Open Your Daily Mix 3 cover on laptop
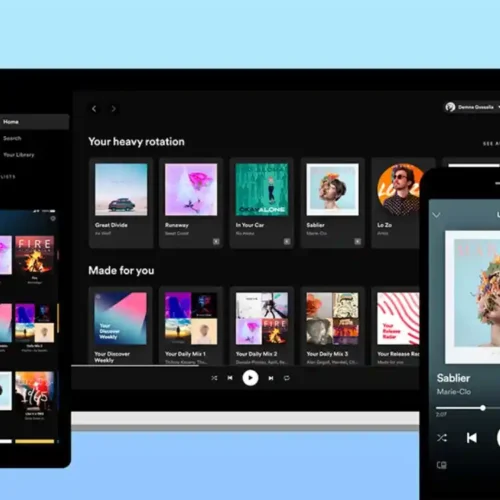Screen dimensions: 500x500 [333, 319]
